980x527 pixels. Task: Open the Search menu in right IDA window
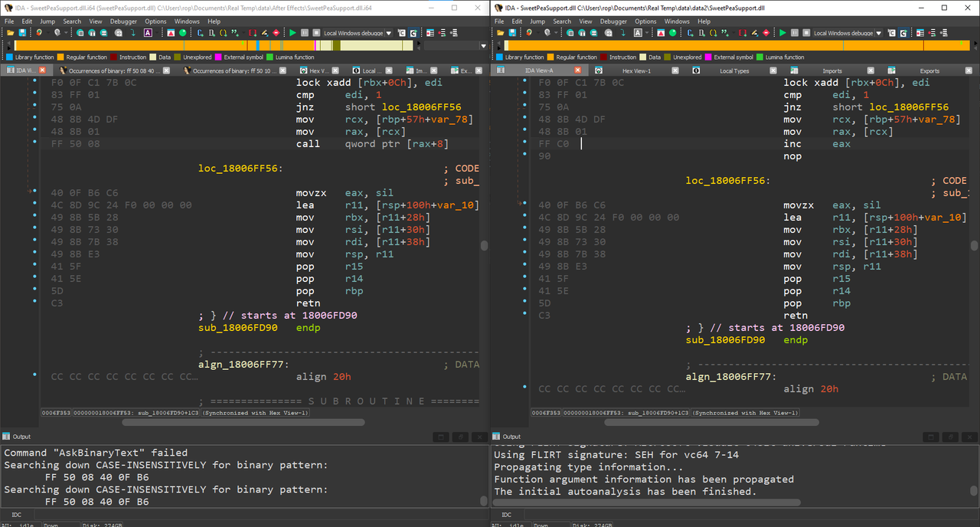click(x=562, y=21)
